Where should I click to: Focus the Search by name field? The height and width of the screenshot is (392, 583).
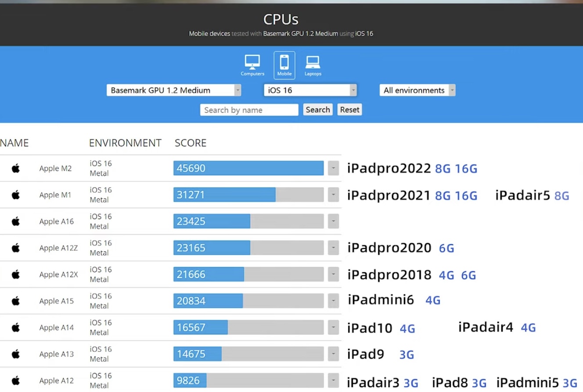pos(249,110)
